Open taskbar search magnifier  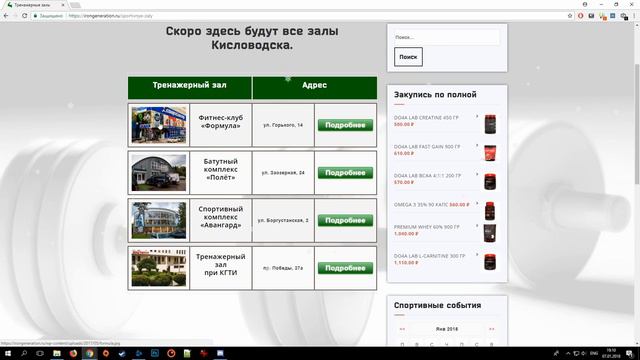(x=24, y=353)
